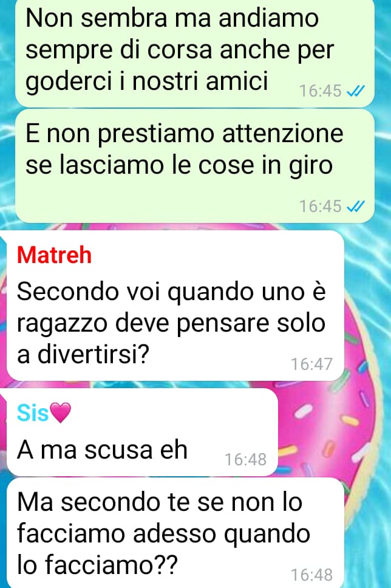Select the message 'E non prestiamo attenzione'
The image size is (391, 588).
pyautogui.click(x=194, y=166)
